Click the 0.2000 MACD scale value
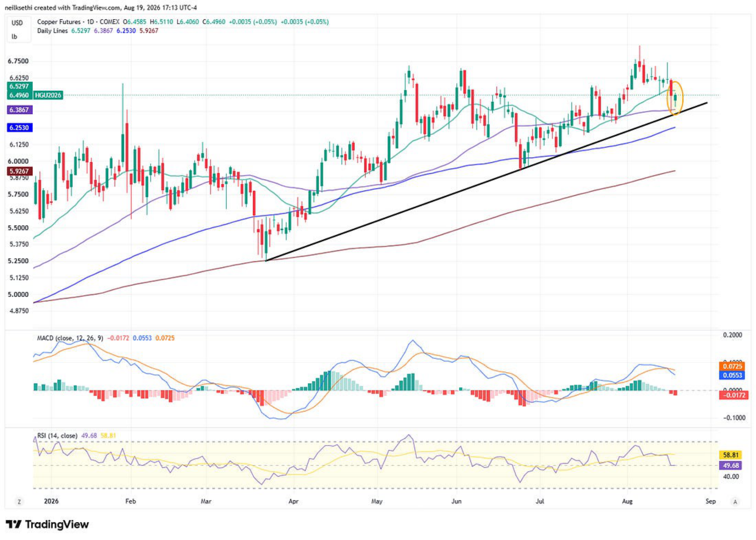The image size is (756, 540). pyautogui.click(x=733, y=335)
